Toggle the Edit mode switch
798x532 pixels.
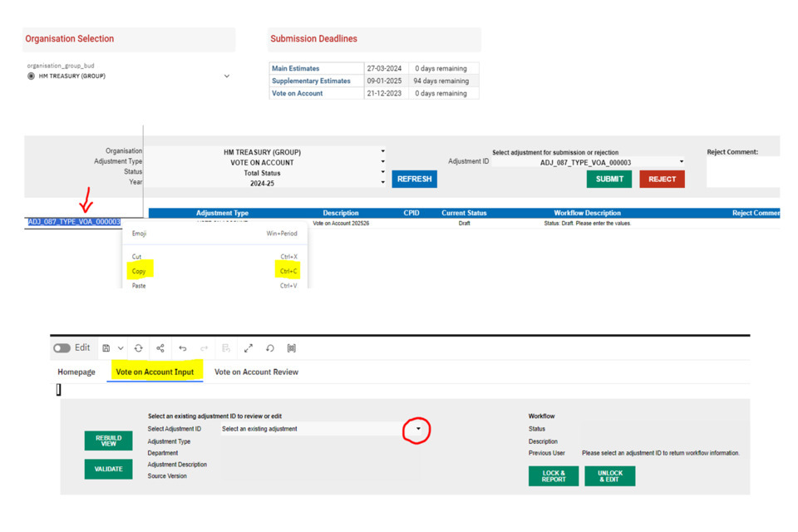tap(62, 348)
